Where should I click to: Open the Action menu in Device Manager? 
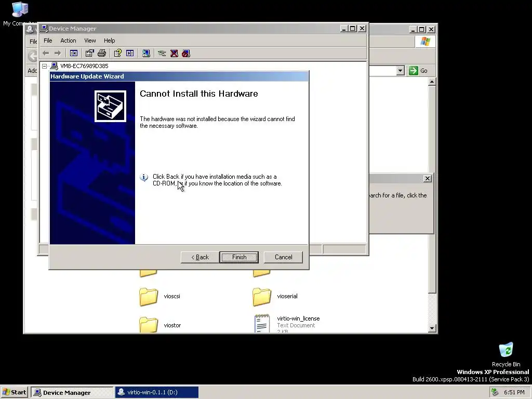pos(68,41)
